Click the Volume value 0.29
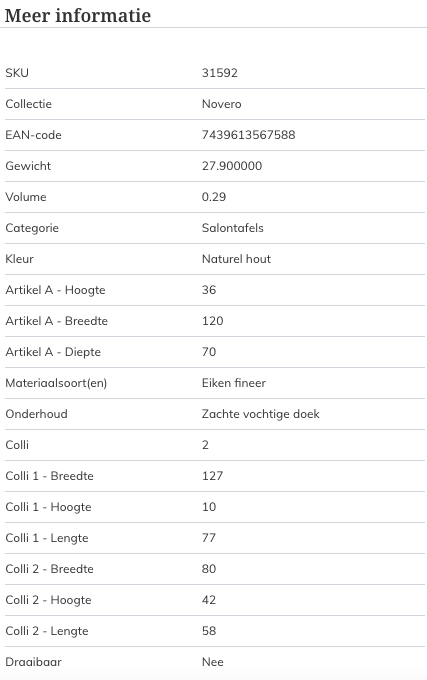The height and width of the screenshot is (680, 427). coord(214,197)
